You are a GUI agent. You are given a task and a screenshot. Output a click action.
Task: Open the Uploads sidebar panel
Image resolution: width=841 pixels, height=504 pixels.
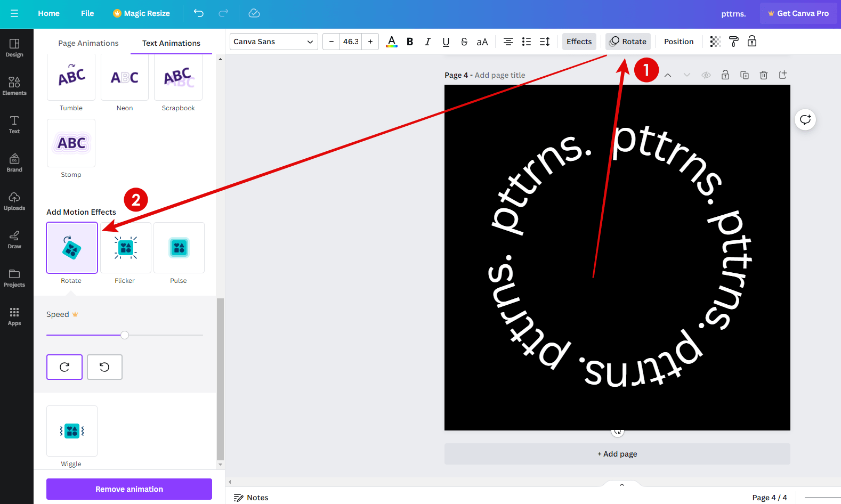pyautogui.click(x=14, y=201)
